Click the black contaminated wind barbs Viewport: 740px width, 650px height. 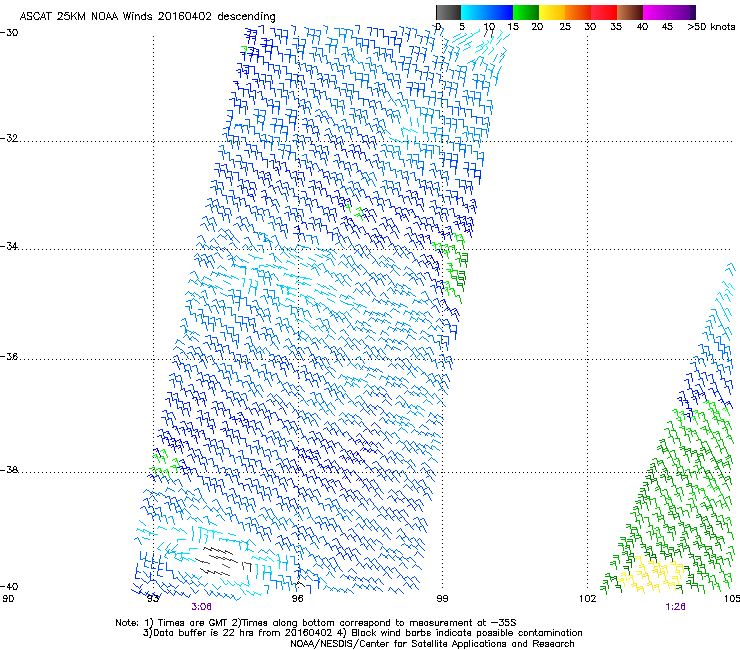coord(223,561)
